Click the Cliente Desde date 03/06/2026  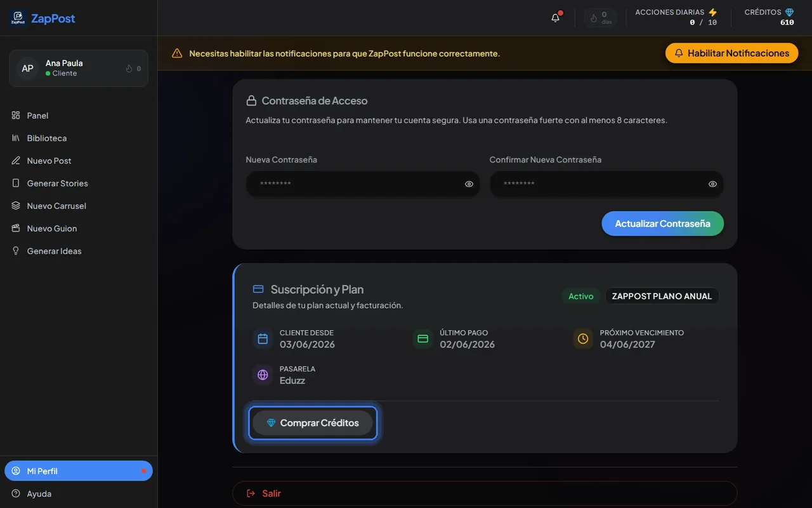click(307, 345)
